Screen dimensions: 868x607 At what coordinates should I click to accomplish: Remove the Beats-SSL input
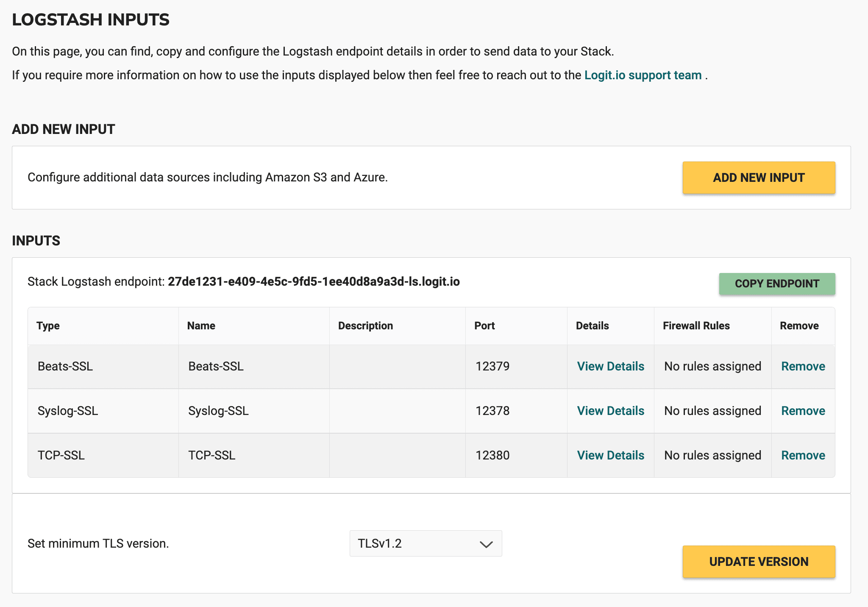[803, 366]
